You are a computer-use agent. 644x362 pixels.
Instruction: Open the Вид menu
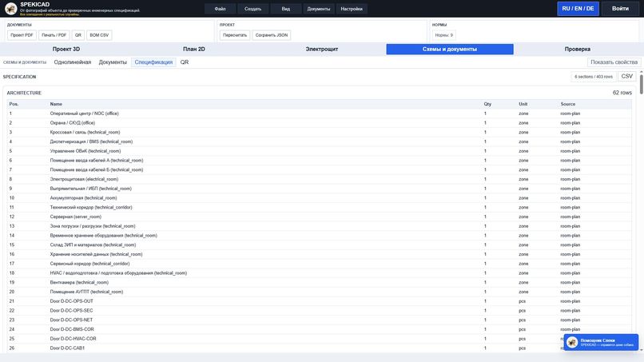(286, 9)
